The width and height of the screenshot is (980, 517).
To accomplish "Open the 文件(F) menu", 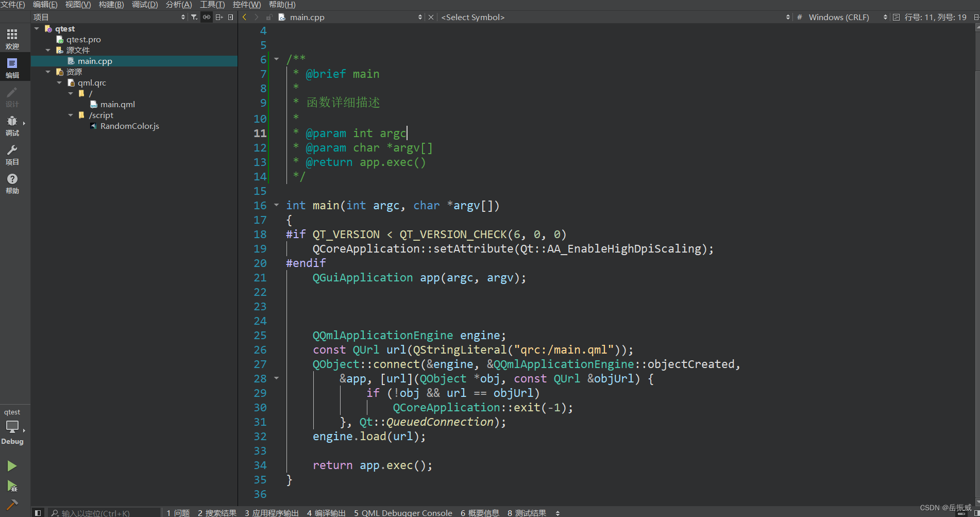I will (x=13, y=5).
